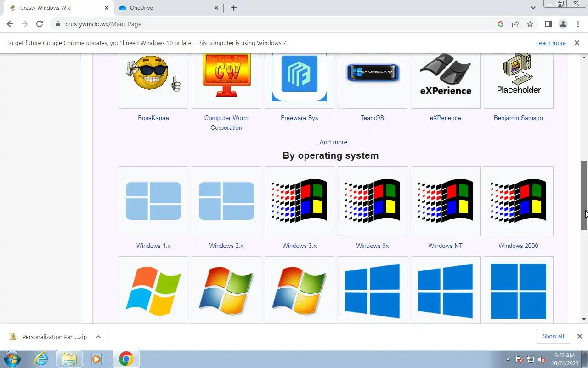Open the Chrome three-dot menu
Image resolution: width=588 pixels, height=368 pixels.
577,24
